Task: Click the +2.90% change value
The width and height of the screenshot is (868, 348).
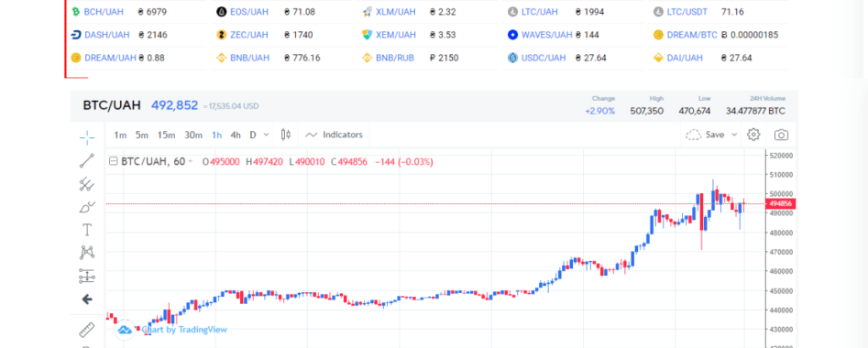Action: point(600,111)
